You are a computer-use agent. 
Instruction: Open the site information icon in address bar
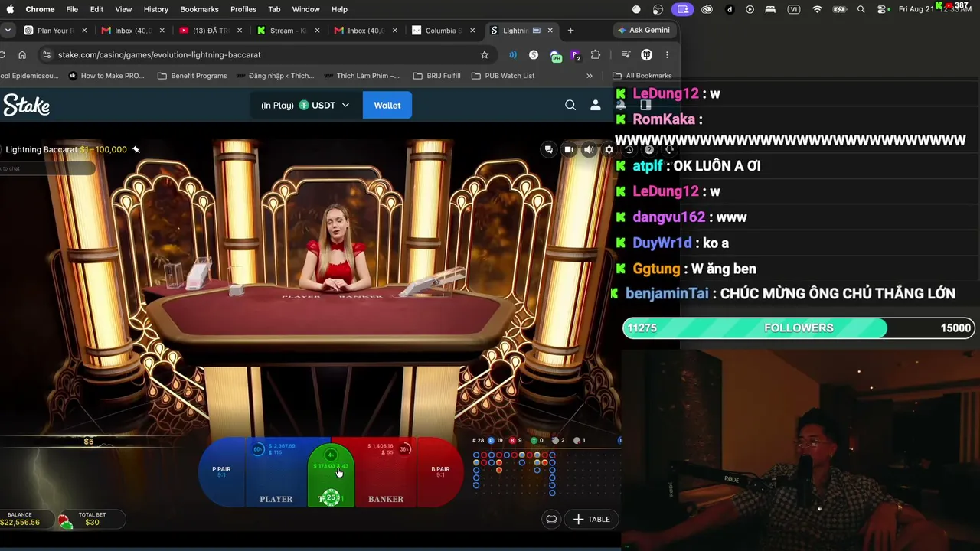coord(47,54)
